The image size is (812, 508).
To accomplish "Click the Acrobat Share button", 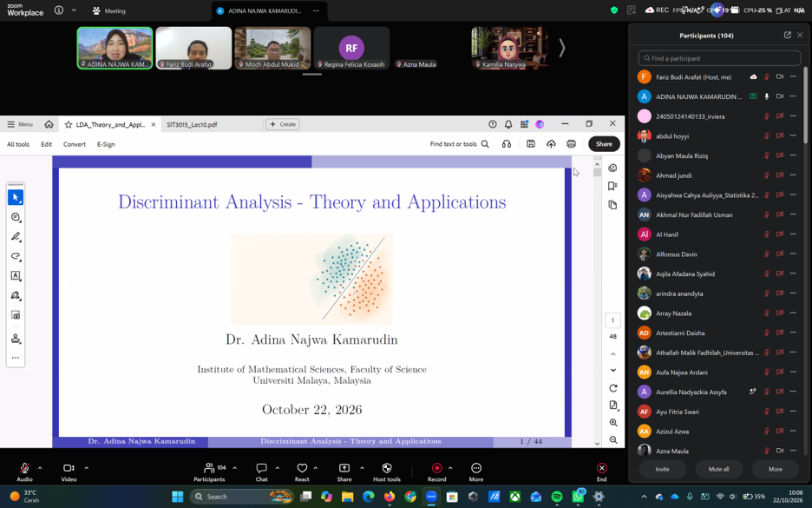I will tap(604, 144).
